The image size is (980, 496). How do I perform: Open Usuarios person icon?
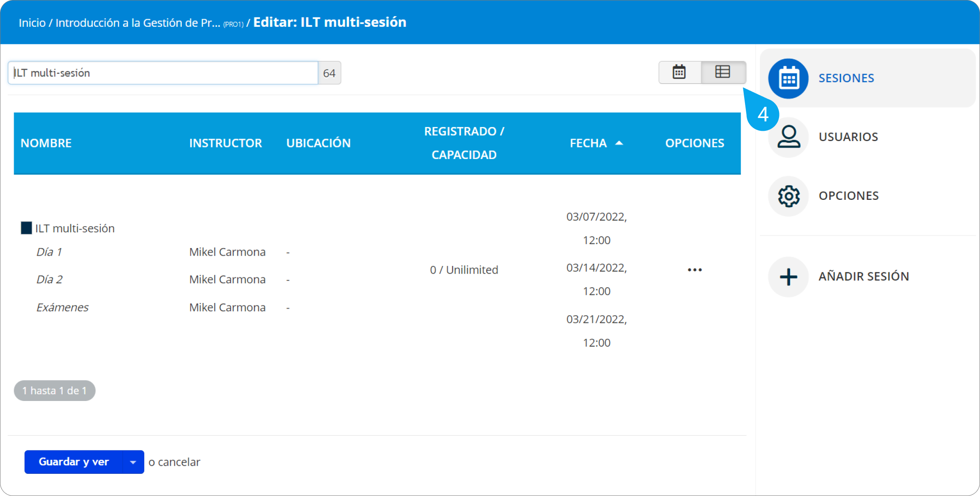788,137
